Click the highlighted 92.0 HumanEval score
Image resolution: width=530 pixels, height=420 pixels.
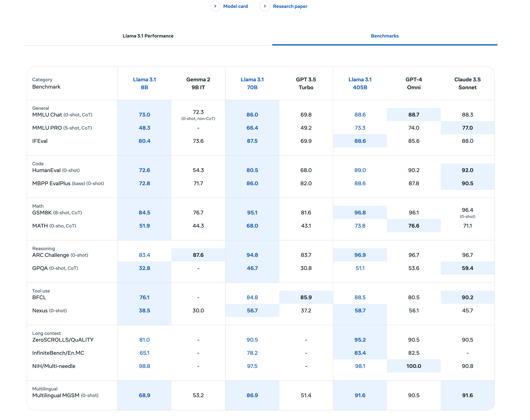click(468, 170)
